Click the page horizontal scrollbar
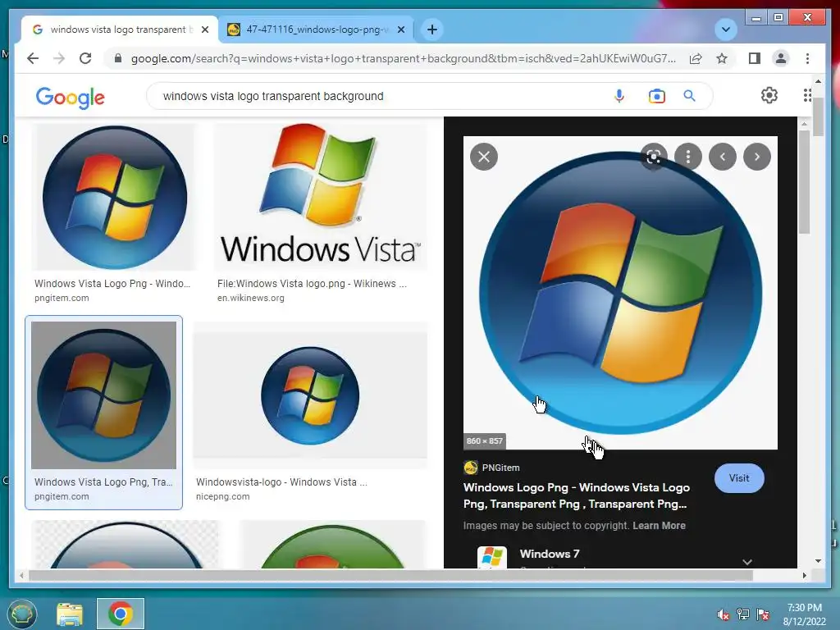The height and width of the screenshot is (630, 840). click(x=390, y=575)
